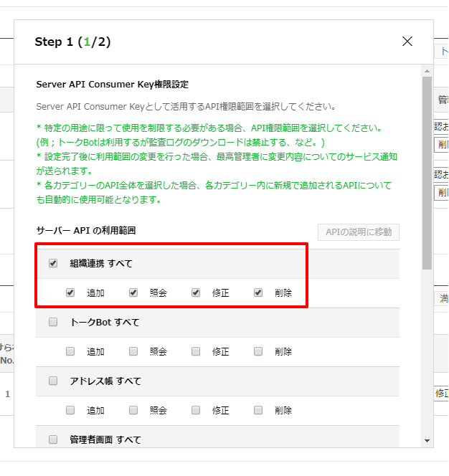Click the サーバー API の利用範囲 label
The width and height of the screenshot is (449, 476).
pos(86,231)
